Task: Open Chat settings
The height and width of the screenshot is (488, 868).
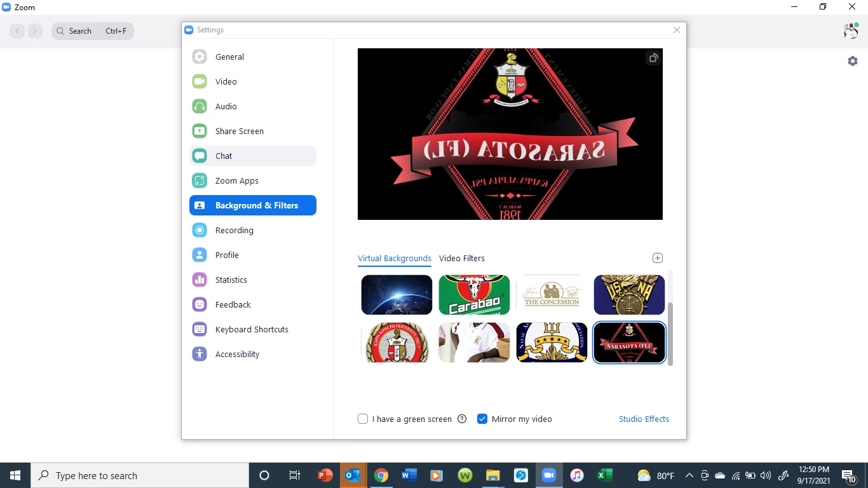Action: (x=253, y=156)
